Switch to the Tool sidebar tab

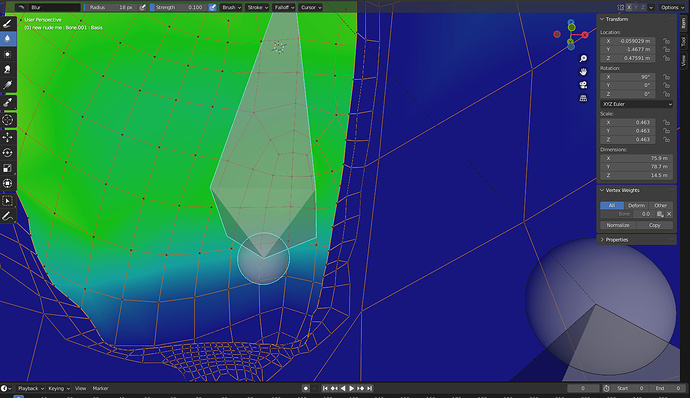tap(683, 42)
